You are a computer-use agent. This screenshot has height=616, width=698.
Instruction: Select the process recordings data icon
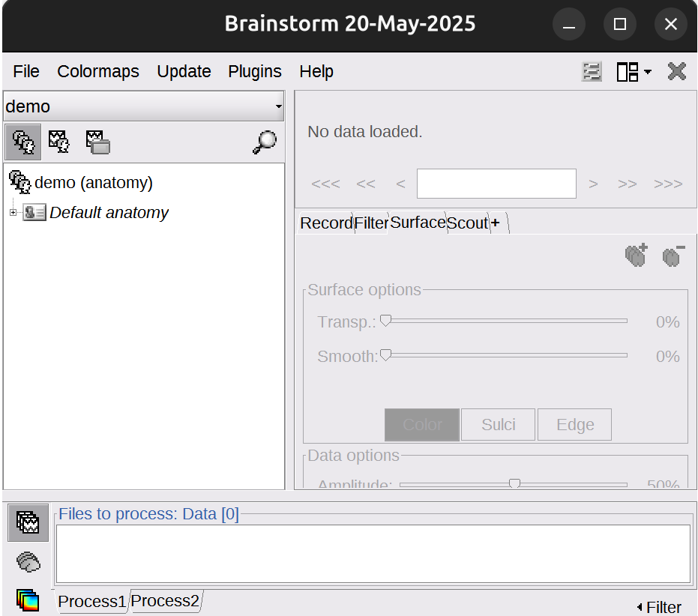point(28,522)
